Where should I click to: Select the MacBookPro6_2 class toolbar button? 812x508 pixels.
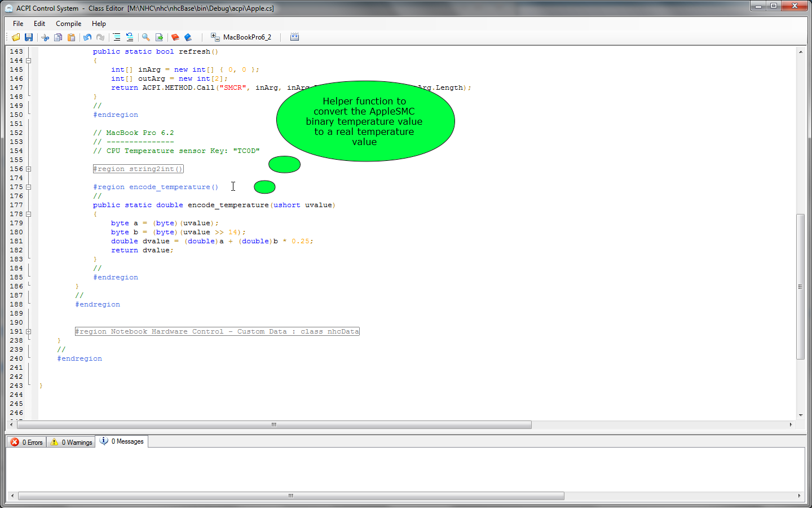(241, 37)
